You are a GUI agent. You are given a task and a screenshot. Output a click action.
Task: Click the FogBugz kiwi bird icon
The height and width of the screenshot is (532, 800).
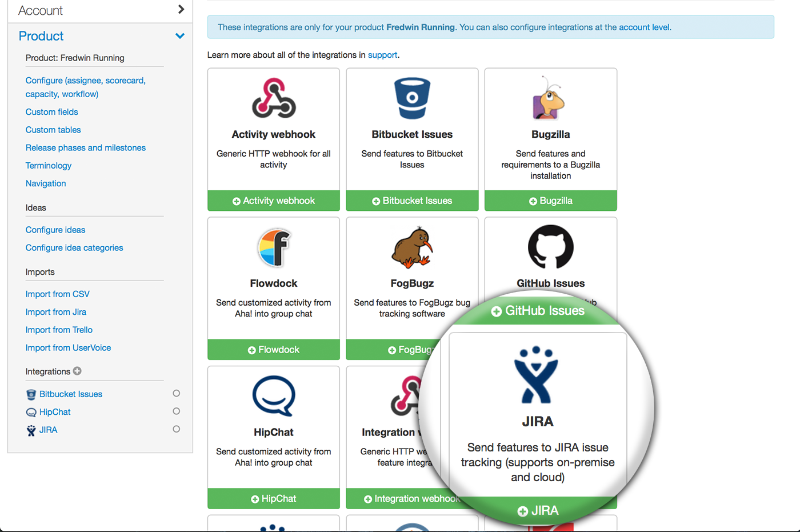click(x=412, y=247)
